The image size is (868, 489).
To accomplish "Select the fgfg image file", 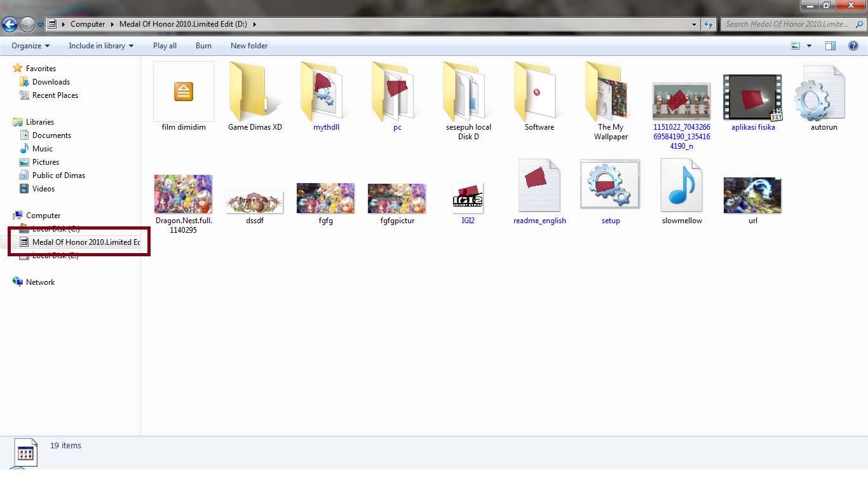I will tap(326, 204).
